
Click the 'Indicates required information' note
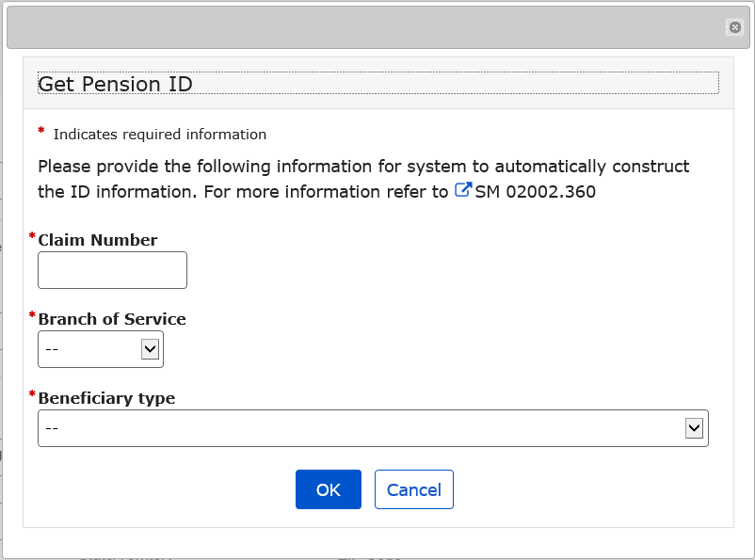click(x=160, y=135)
